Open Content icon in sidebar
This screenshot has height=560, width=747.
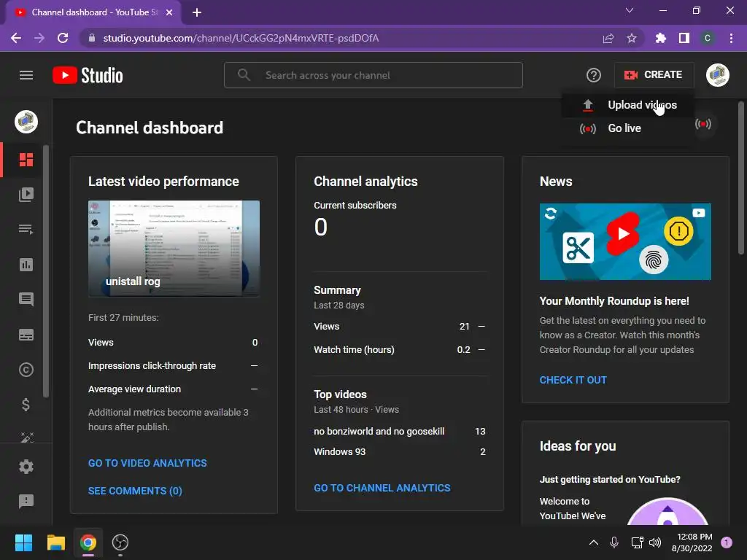(x=26, y=194)
